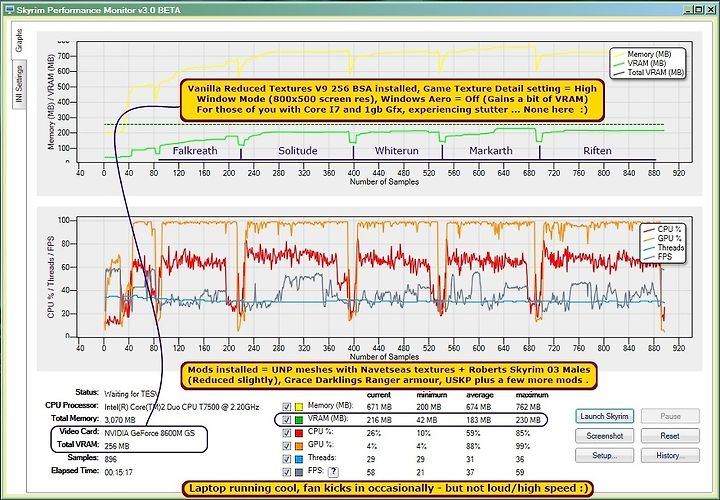Click the Total VRAM (MB) legend entry

pyautogui.click(x=649, y=73)
